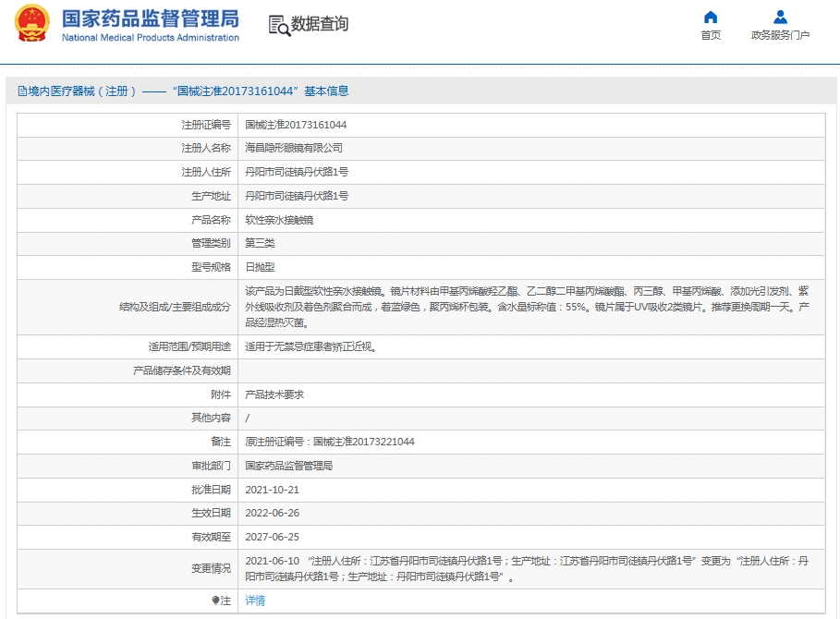The height and width of the screenshot is (619, 840).
Task: Click the 变更情况 row label
Action: coord(211,569)
